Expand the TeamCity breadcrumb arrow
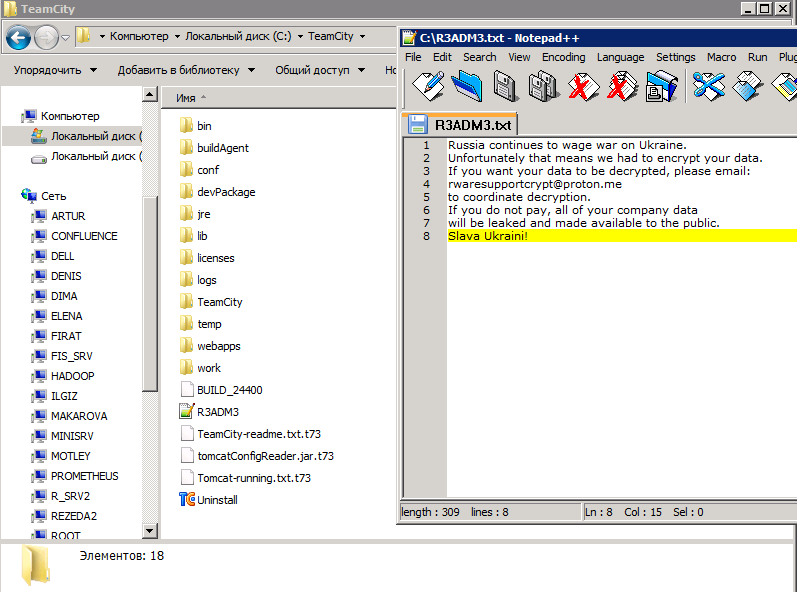The width and height of the screenshot is (797, 592). pyautogui.click(x=362, y=37)
